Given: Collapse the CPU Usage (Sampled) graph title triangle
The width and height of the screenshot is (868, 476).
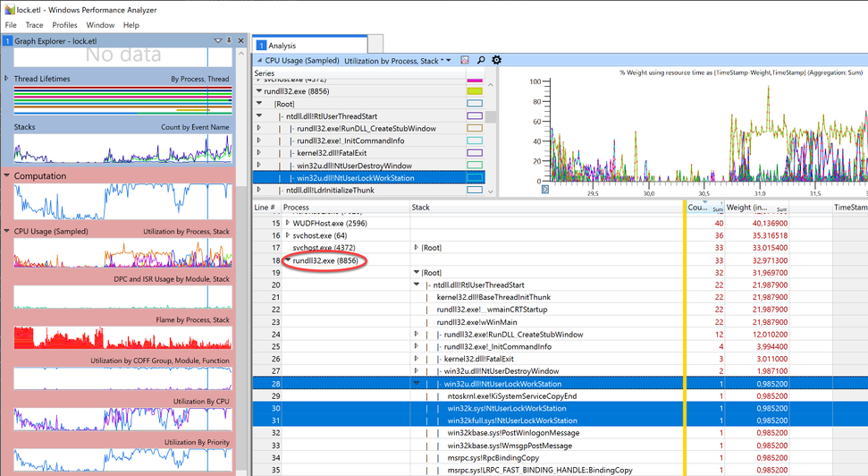Looking at the screenshot, I should [x=258, y=61].
